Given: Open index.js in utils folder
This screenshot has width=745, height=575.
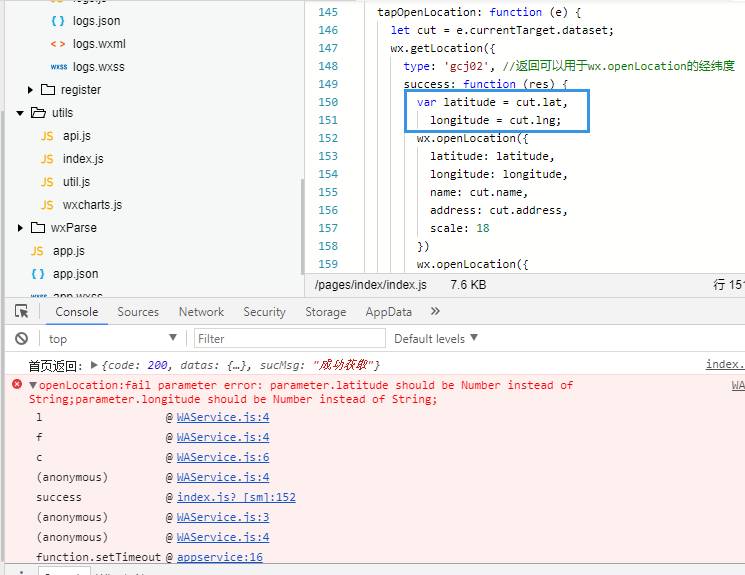Looking at the screenshot, I should 83,159.
